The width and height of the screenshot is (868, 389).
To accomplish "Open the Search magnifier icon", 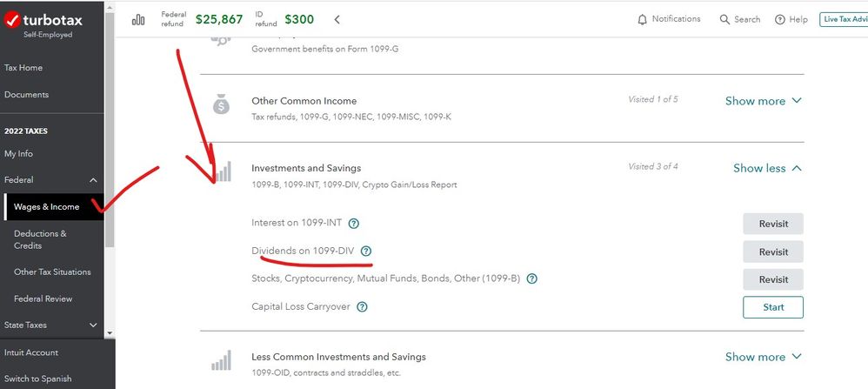I will pyautogui.click(x=724, y=19).
